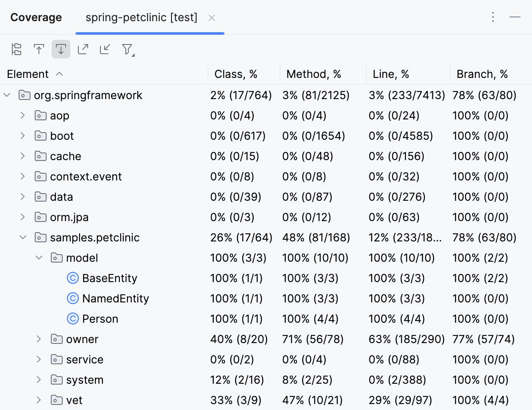Image resolution: width=532 pixels, height=410 pixels.
Task: Import coverage suite with inward arrow icon
Action: point(105,49)
